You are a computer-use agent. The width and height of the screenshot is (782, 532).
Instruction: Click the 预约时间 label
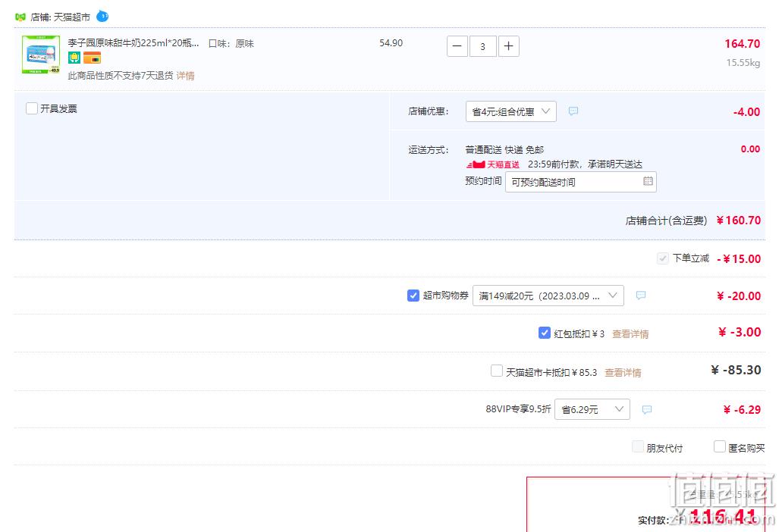point(483,181)
